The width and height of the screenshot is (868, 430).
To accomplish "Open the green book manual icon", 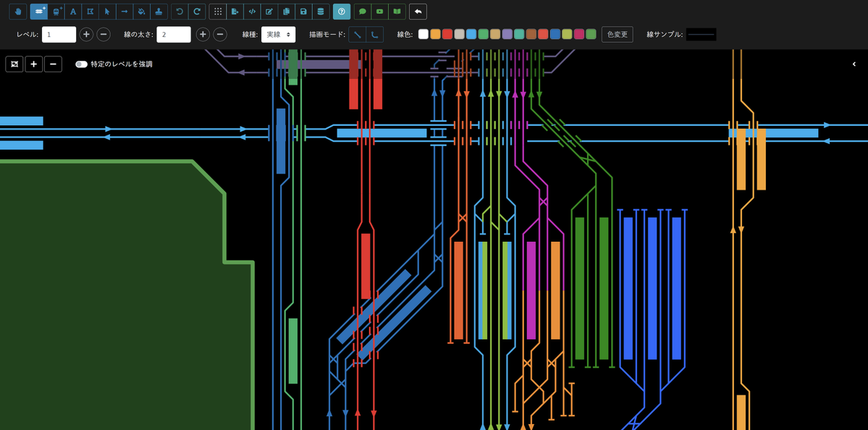I will tap(397, 12).
